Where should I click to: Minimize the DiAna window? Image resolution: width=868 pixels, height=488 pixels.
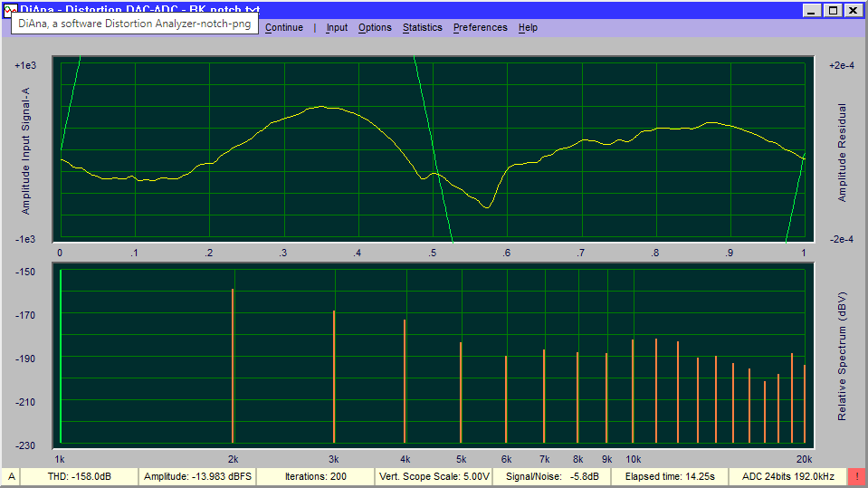(812, 11)
